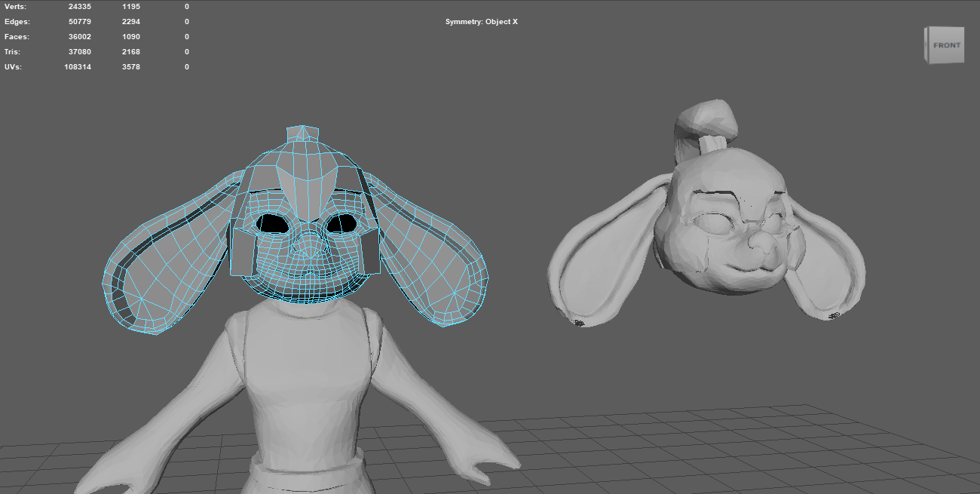Click the selected tris count 2168

pyautogui.click(x=131, y=52)
